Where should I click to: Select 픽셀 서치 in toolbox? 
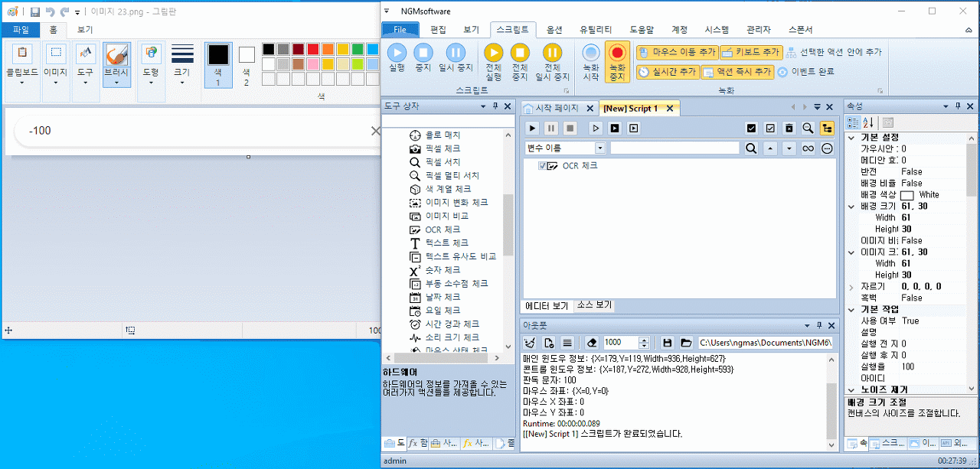point(443,162)
